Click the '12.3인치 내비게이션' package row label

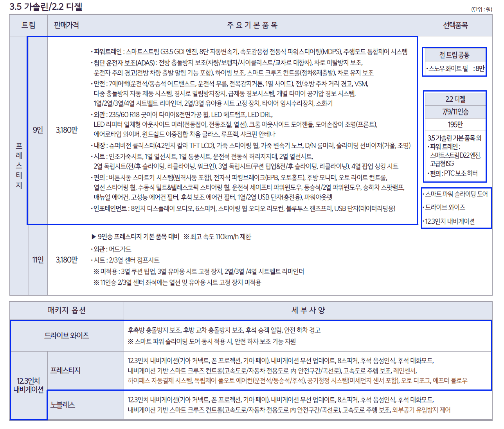point(28,385)
